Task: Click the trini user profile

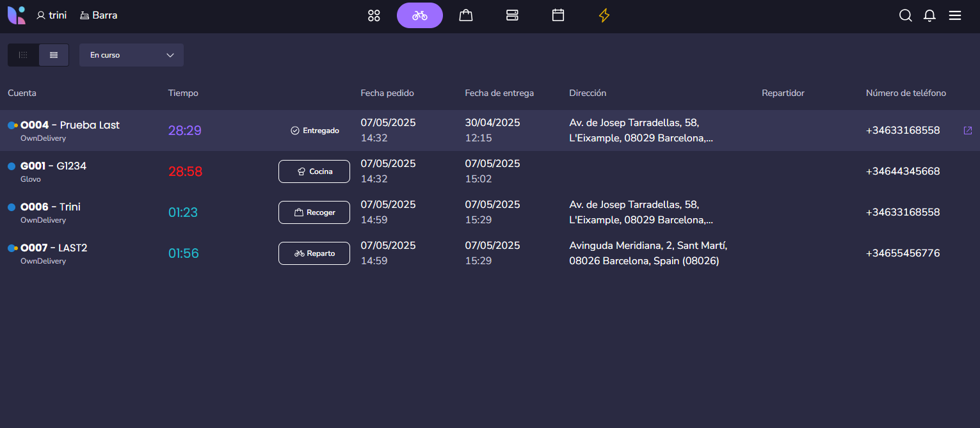Action: pos(51,15)
